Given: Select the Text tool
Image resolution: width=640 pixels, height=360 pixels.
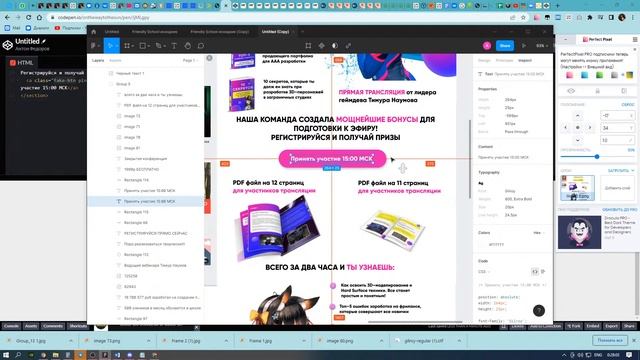Looking at the screenshot, I should click(x=174, y=46).
